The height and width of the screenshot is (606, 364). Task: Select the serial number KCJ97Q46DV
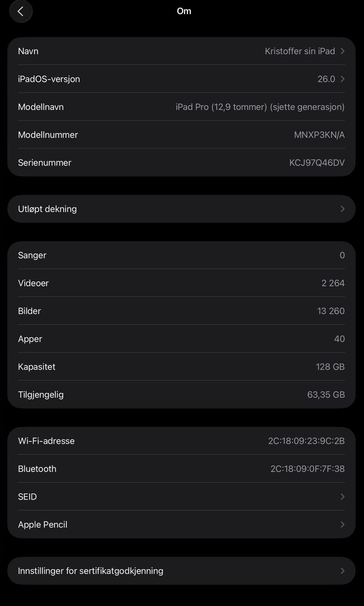pos(317,163)
